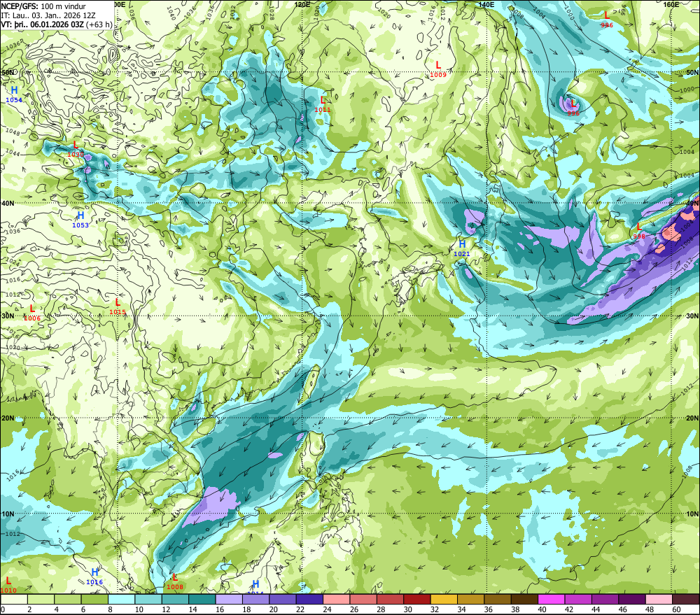The width and height of the screenshot is (700, 615).
Task: Click the L 998 low pressure marker
Action: pyautogui.click(x=639, y=231)
